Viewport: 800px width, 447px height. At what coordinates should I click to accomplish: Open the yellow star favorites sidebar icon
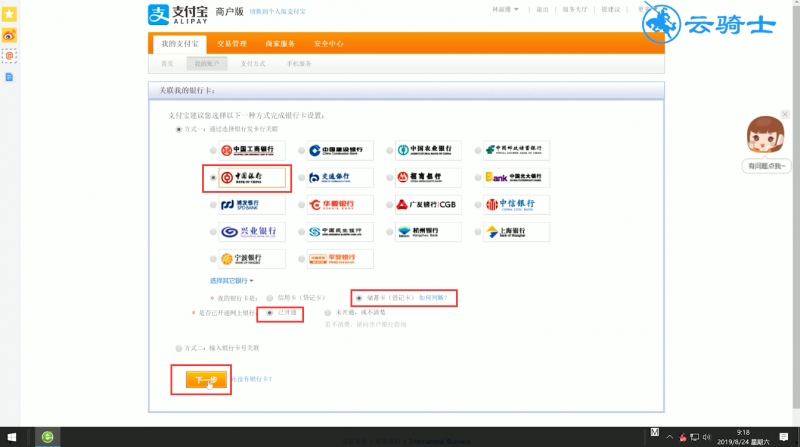point(9,14)
